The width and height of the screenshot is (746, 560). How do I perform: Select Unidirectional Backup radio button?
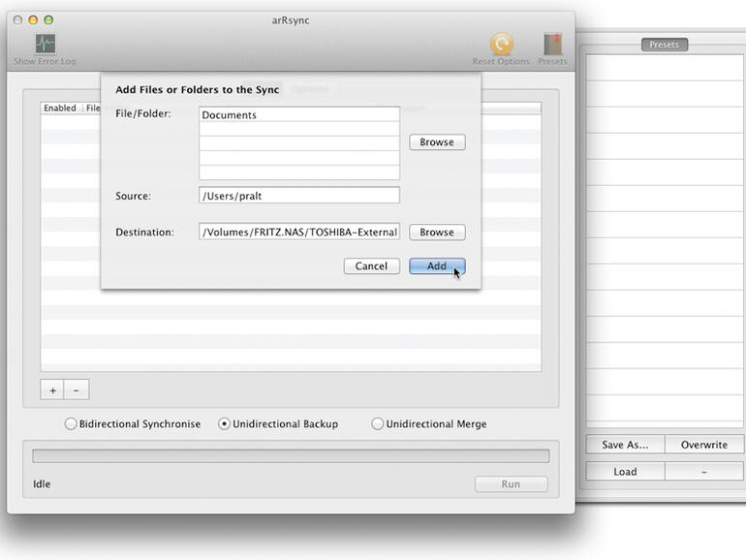[225, 423]
